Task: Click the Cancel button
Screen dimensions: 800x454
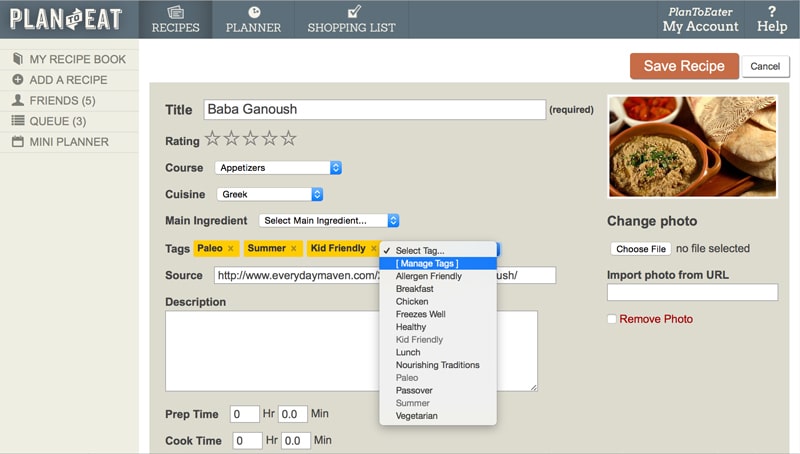Action: [x=765, y=66]
